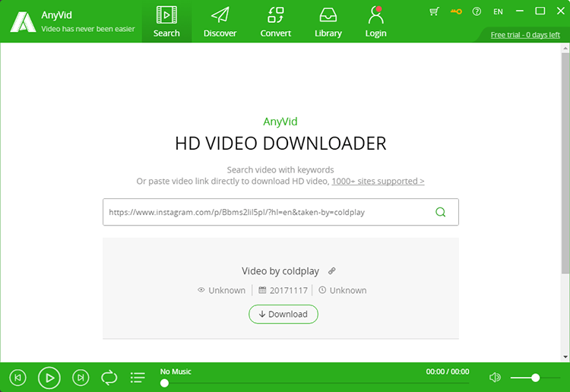Play the previous track
The image size is (570, 392).
[17, 378]
